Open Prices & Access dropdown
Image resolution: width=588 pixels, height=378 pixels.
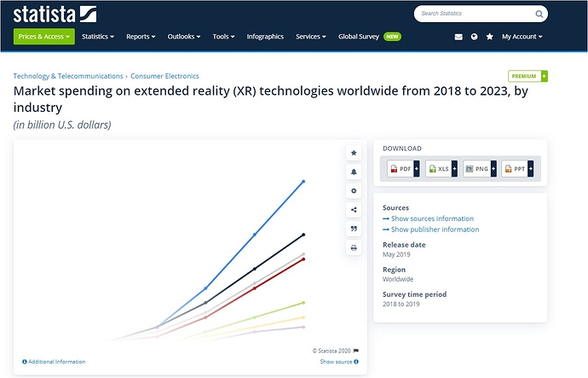click(44, 37)
